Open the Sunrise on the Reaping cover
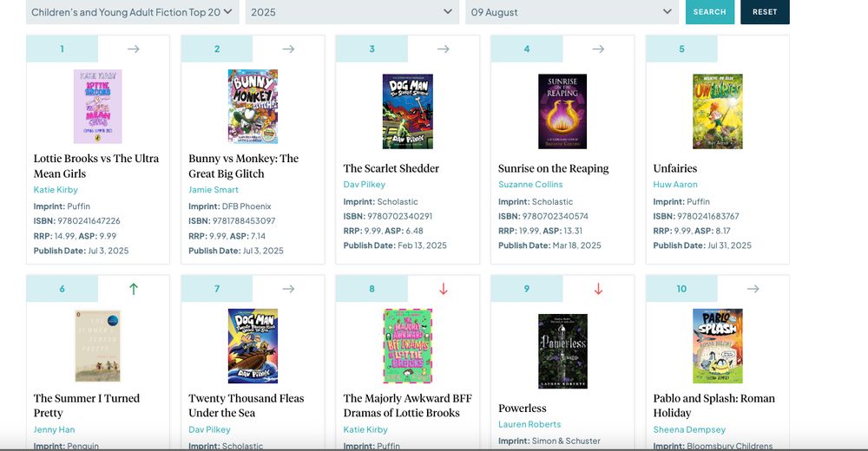 [562, 111]
